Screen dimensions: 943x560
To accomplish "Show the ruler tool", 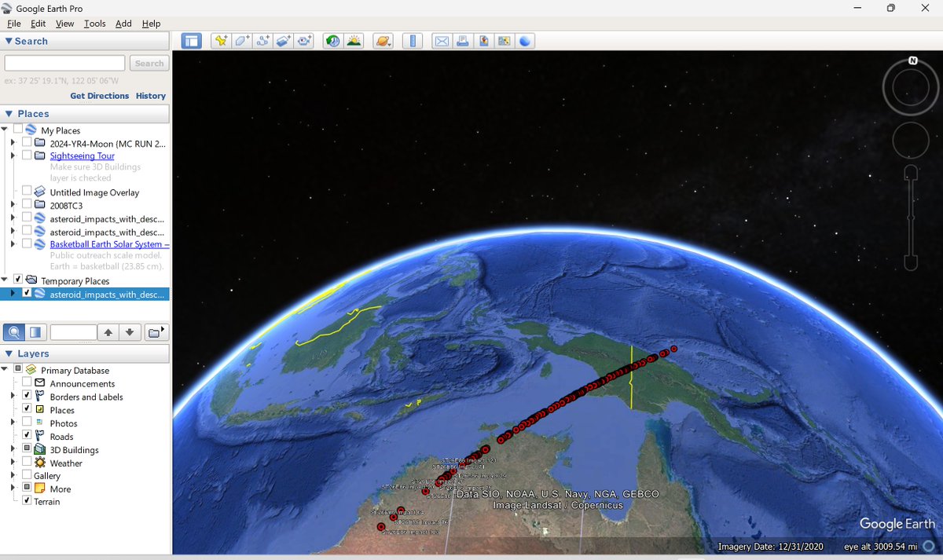I will [412, 41].
